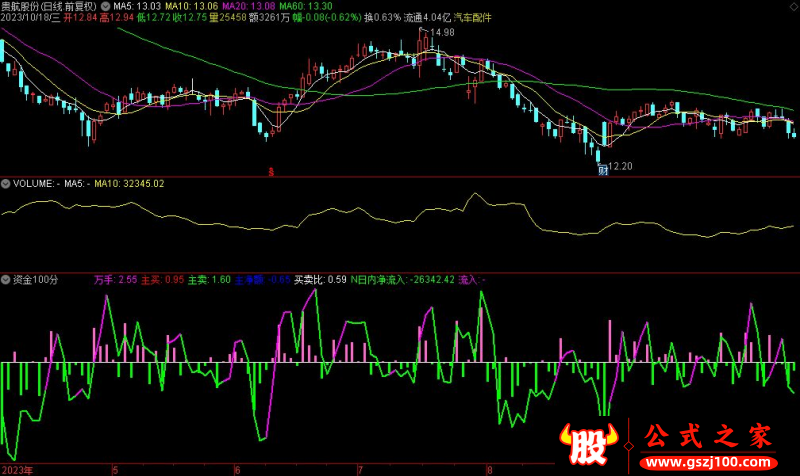This screenshot has height=476, width=800.
Task: Expand the 资金100分 indicator panel arrow
Action: tap(6, 280)
